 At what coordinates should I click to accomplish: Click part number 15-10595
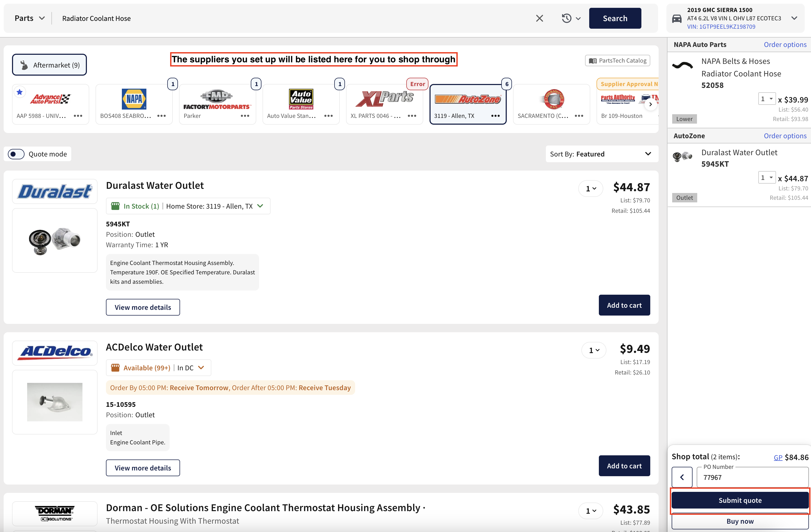tap(121, 404)
